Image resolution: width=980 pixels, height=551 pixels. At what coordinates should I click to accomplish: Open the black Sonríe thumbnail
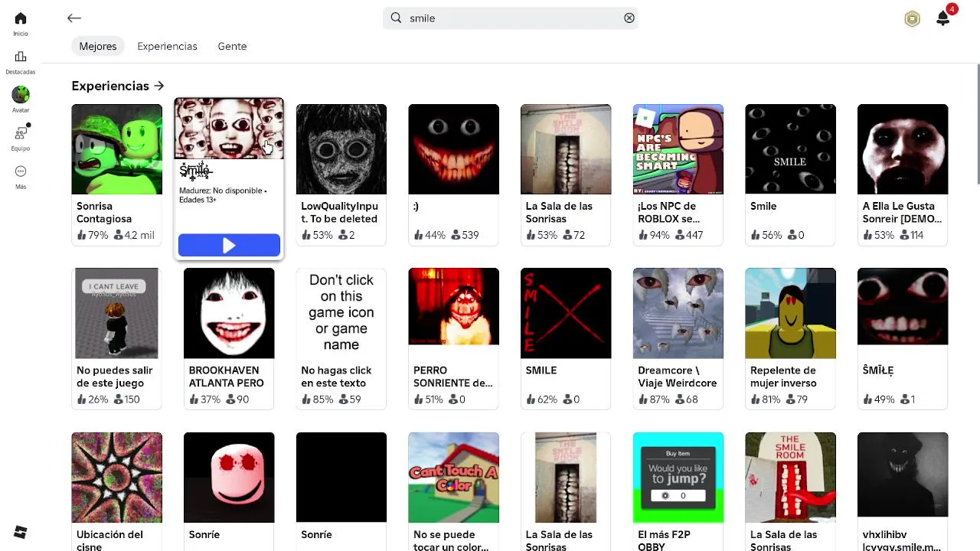point(341,478)
